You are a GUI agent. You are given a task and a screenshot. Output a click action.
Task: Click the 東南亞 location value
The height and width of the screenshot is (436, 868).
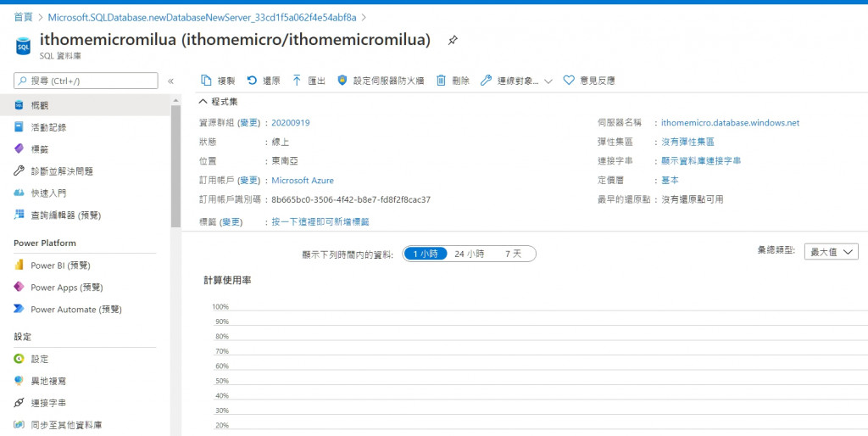tap(285, 160)
